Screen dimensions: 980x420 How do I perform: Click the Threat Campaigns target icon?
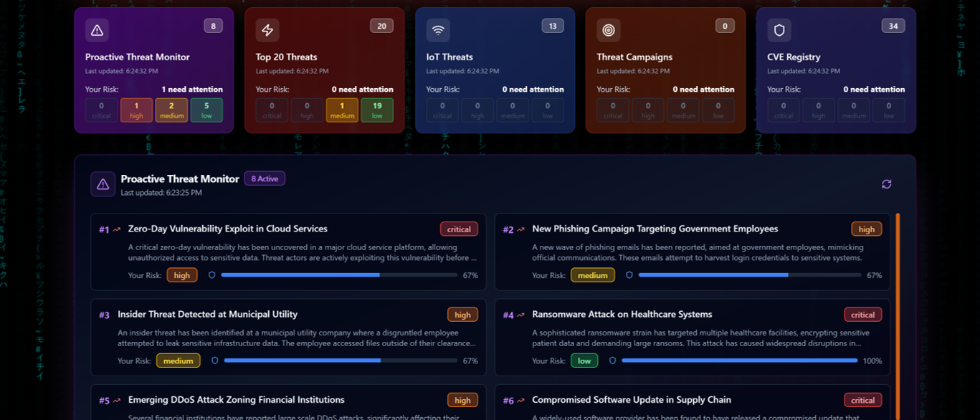tap(609, 30)
